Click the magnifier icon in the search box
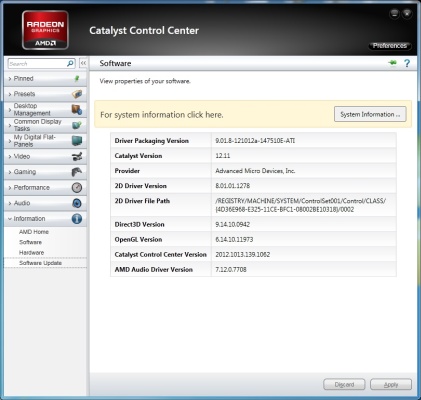Viewport: 421px width, 400px height. click(70, 63)
